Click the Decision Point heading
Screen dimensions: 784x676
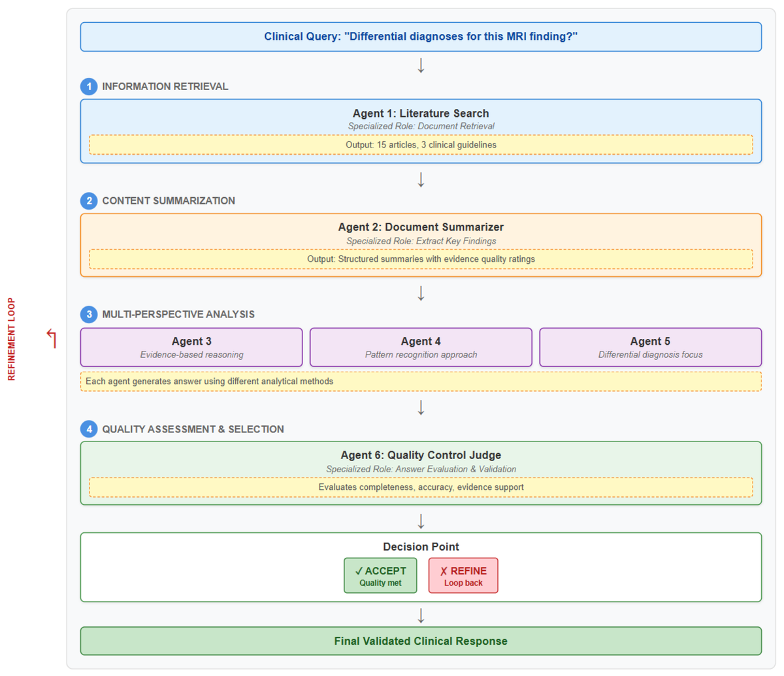coord(421,547)
